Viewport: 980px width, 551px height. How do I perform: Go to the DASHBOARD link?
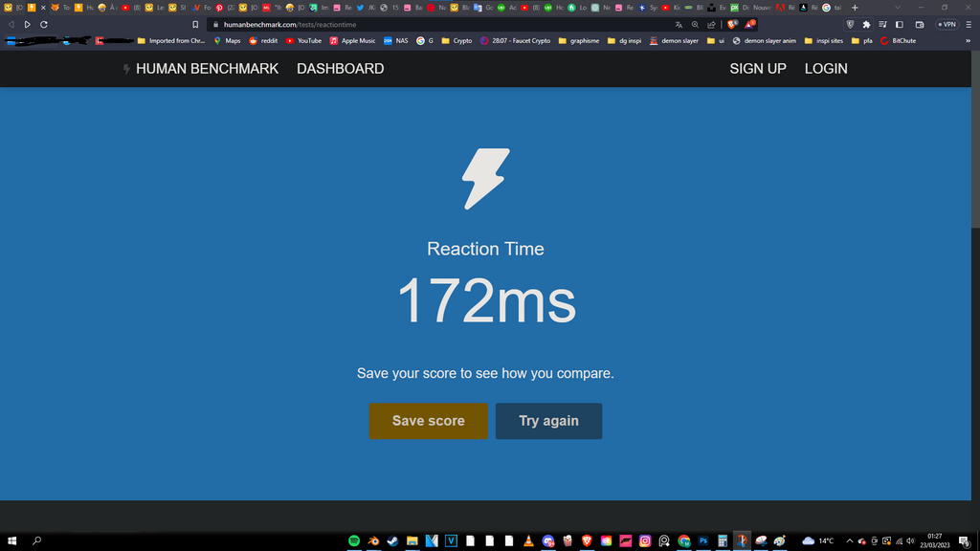pyautogui.click(x=340, y=69)
